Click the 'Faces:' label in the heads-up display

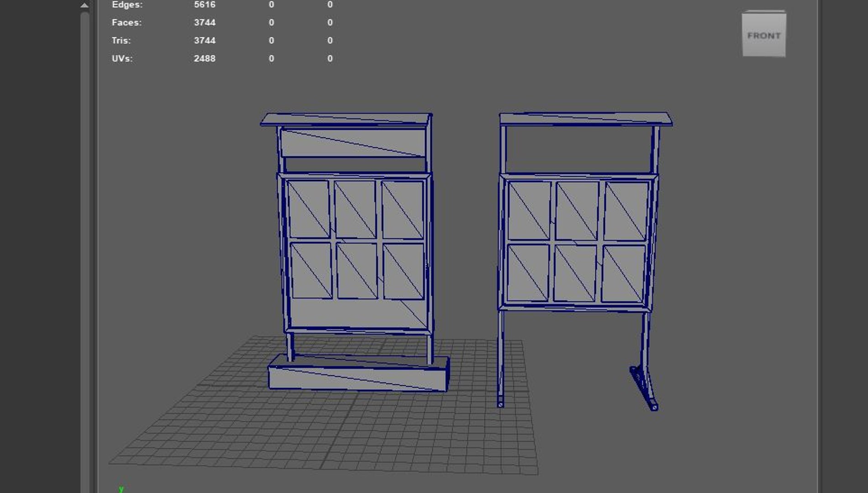pyautogui.click(x=126, y=22)
